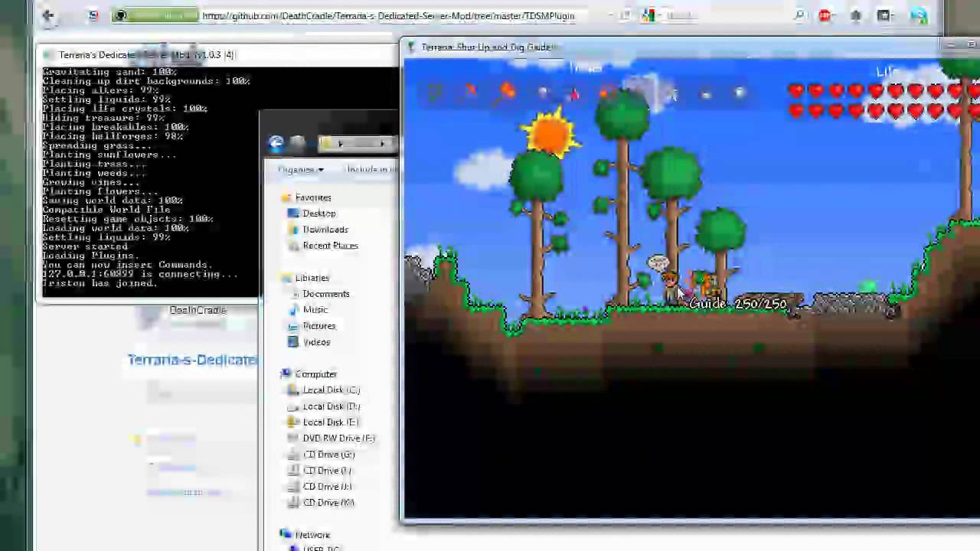Click the search magnifier icon in the browser

click(x=799, y=15)
